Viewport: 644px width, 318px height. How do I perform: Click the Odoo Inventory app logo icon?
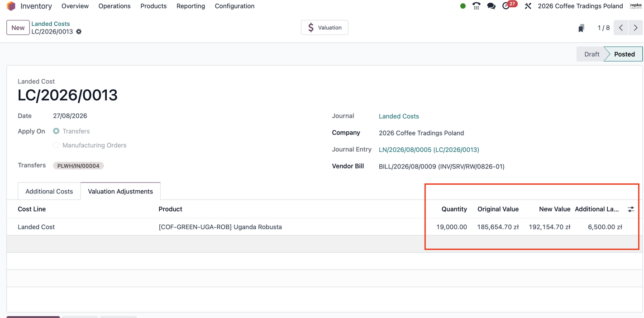[11, 6]
